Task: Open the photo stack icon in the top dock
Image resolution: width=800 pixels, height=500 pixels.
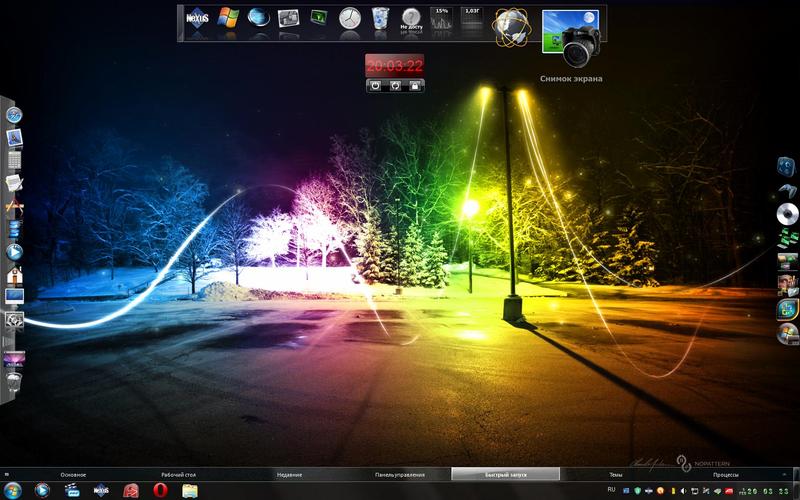Action: pyautogui.click(x=288, y=18)
